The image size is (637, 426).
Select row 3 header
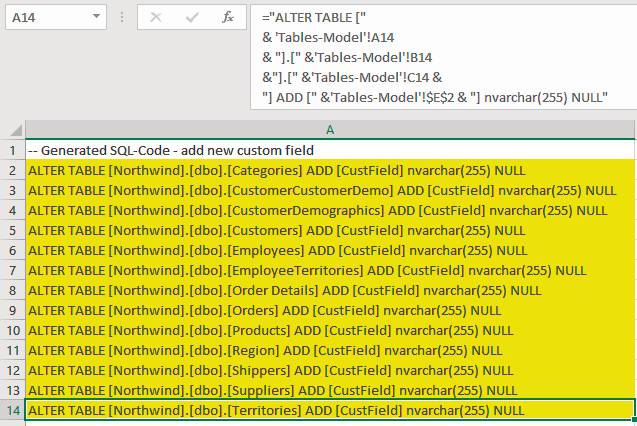point(13,190)
